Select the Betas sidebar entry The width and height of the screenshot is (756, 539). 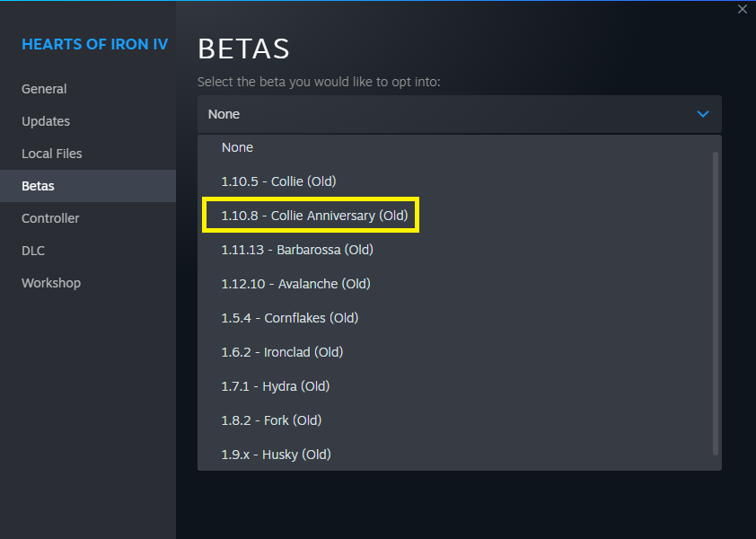click(x=37, y=185)
